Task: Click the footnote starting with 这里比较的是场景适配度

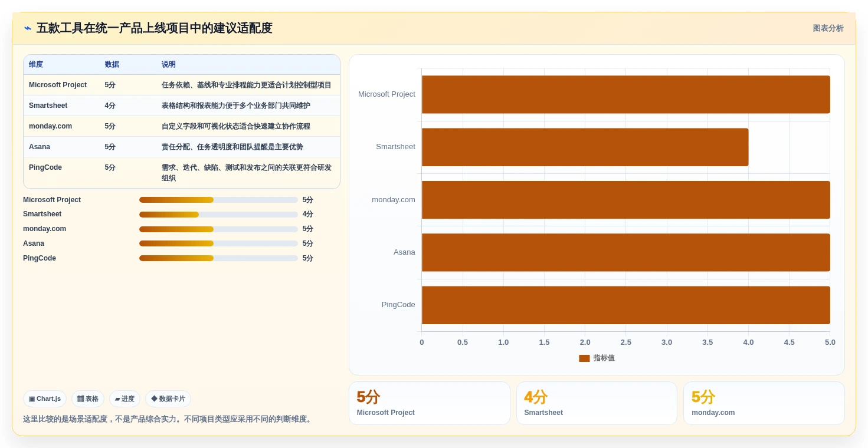Action: click(x=169, y=419)
